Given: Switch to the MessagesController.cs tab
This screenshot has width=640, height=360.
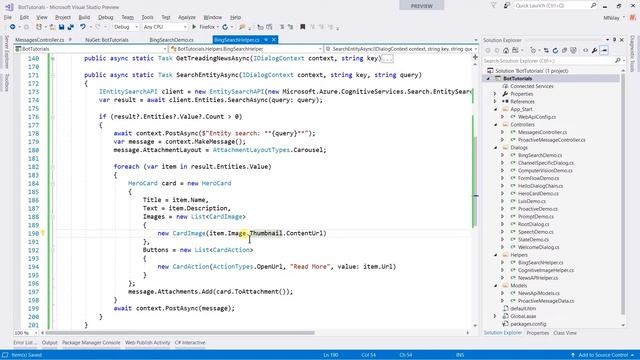Looking at the screenshot, I should click(x=40, y=40).
